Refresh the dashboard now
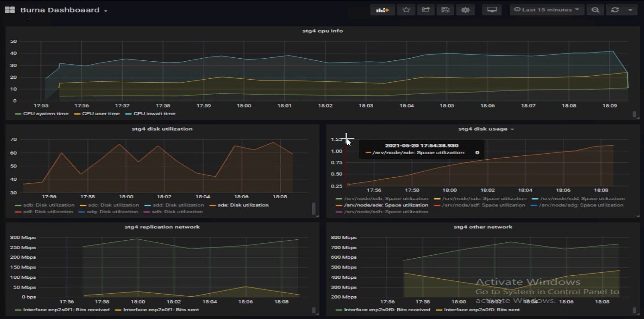Image resolution: width=644 pixels, height=319 pixels. 615,10
